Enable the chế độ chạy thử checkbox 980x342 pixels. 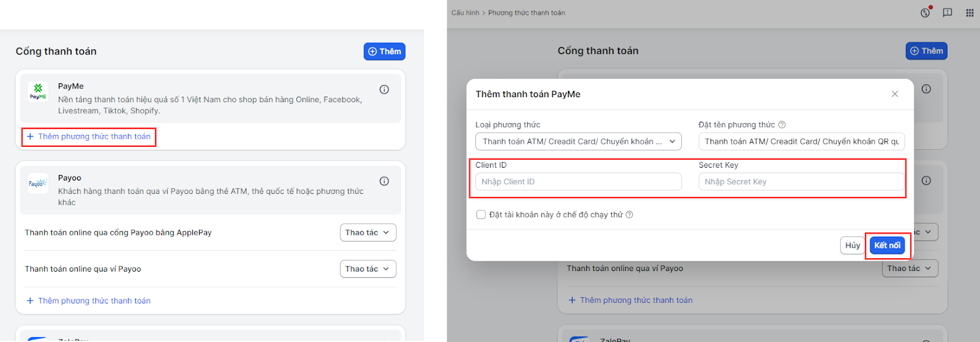[x=481, y=215]
